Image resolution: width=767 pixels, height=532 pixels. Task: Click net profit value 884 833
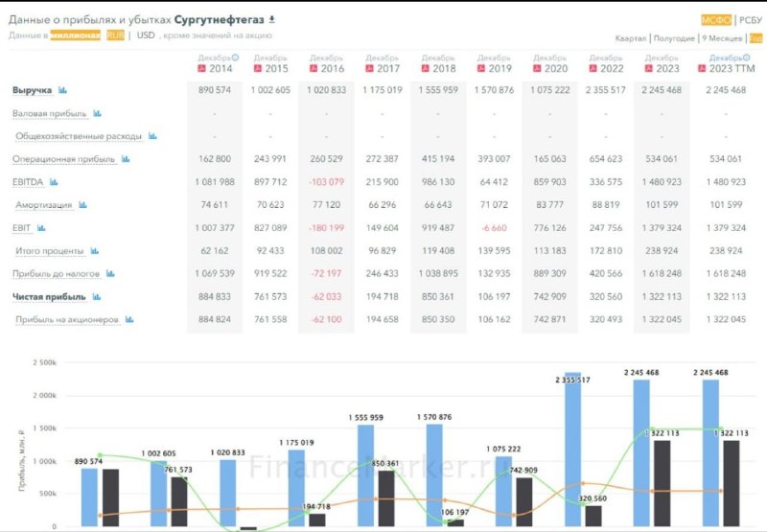click(215, 297)
